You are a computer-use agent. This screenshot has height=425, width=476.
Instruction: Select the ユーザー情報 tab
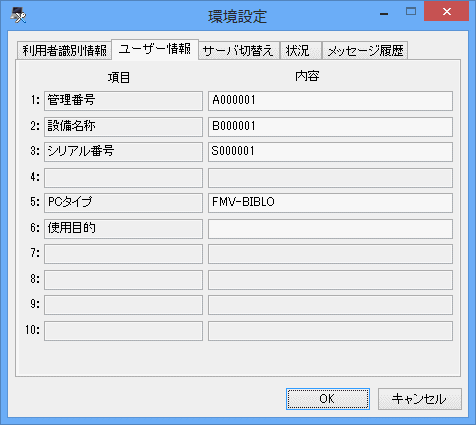pyautogui.click(x=155, y=50)
